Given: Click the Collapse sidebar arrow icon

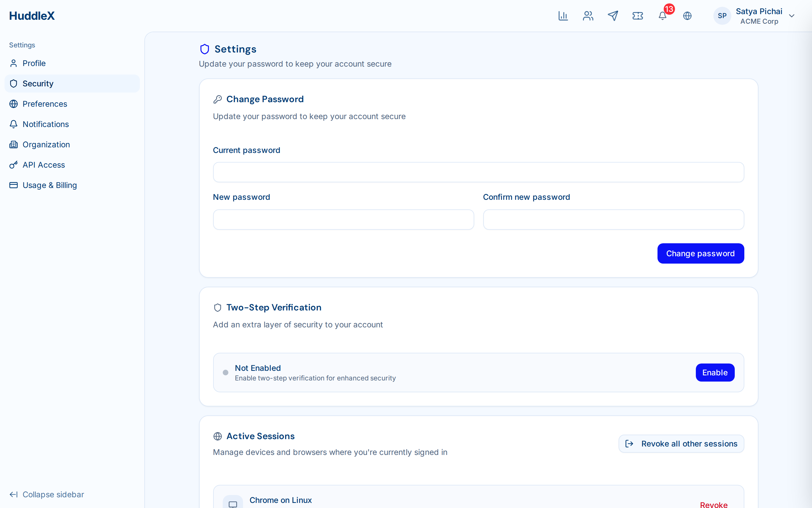Looking at the screenshot, I should pos(14,494).
